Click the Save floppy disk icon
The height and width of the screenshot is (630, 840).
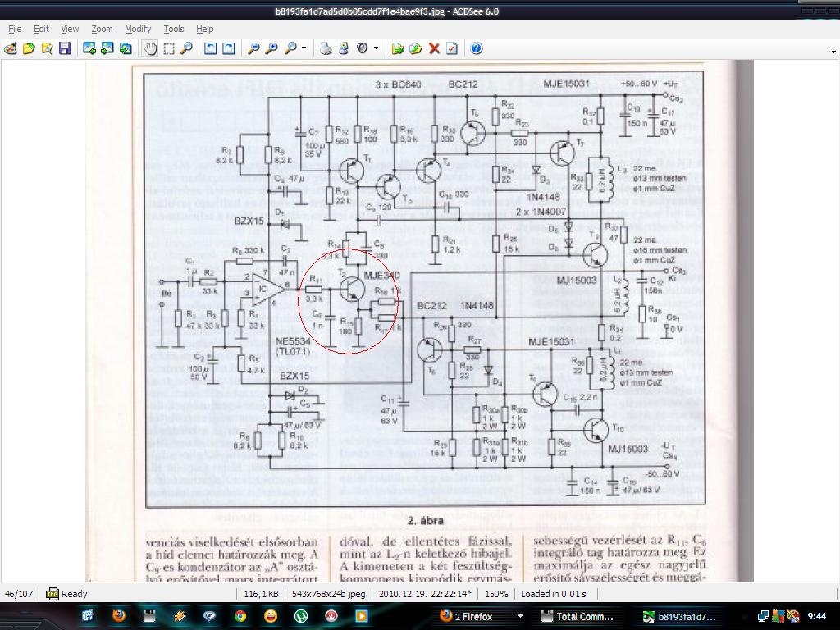[65, 48]
